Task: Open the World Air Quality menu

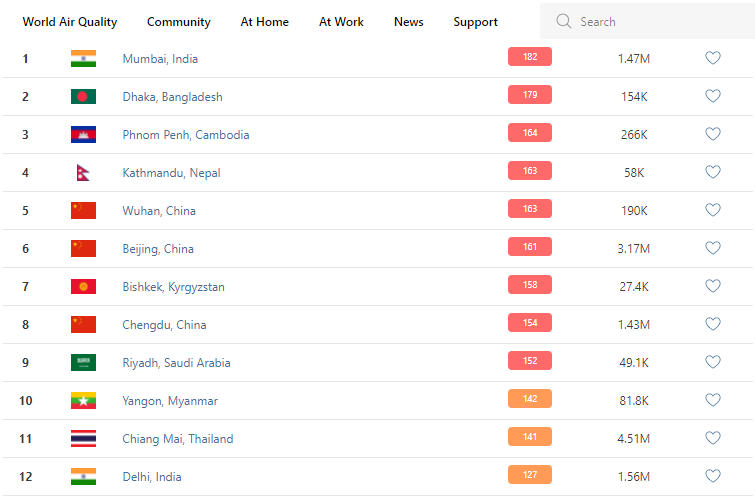Action: tap(70, 22)
